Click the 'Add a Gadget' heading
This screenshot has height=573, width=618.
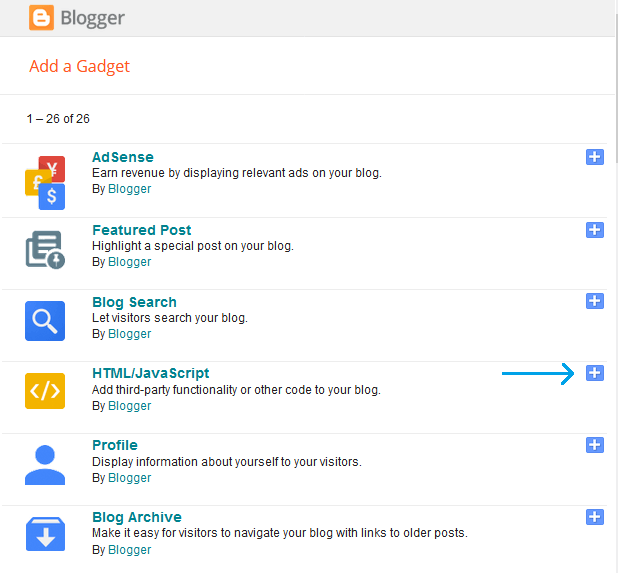pyautogui.click(x=79, y=66)
